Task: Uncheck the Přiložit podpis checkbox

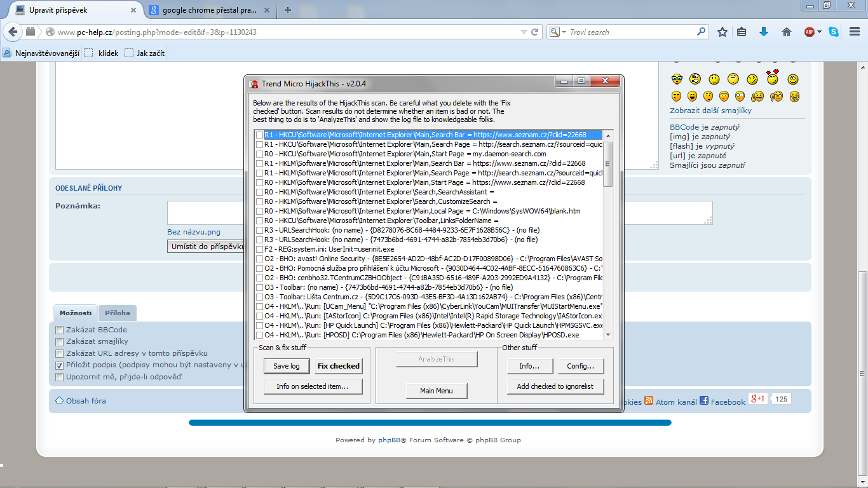Action: pyautogui.click(x=60, y=365)
